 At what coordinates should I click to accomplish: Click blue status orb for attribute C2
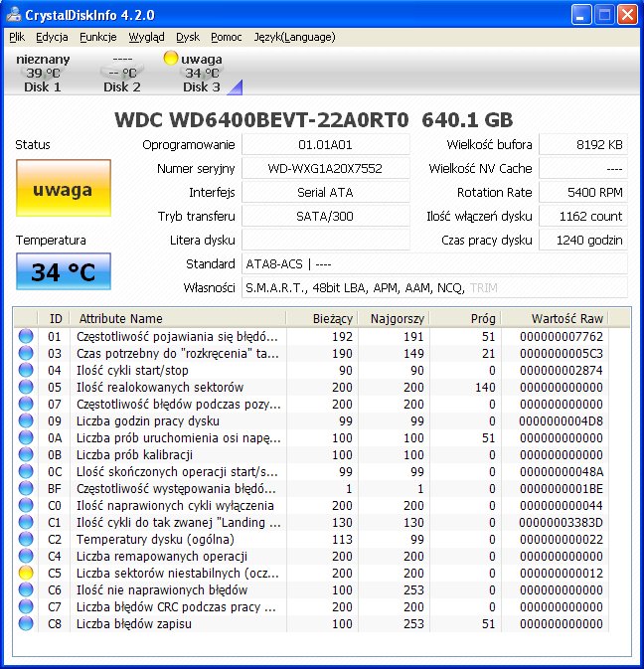click(x=26, y=539)
